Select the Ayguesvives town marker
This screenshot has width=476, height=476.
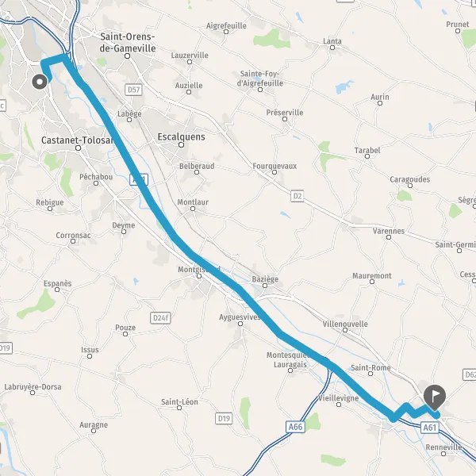click(x=240, y=324)
